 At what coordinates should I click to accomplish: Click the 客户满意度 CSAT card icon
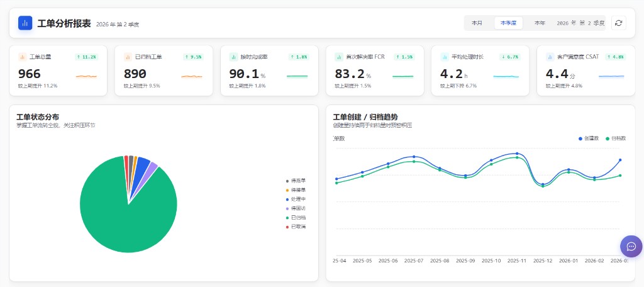coord(550,57)
